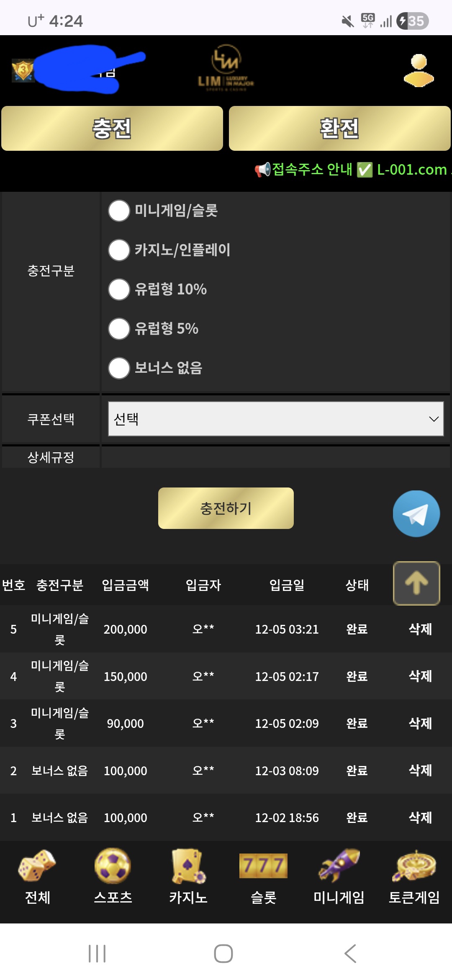This screenshot has width=452, height=980.
Task: Click the scroll-to-top arrow button
Action: (x=416, y=583)
